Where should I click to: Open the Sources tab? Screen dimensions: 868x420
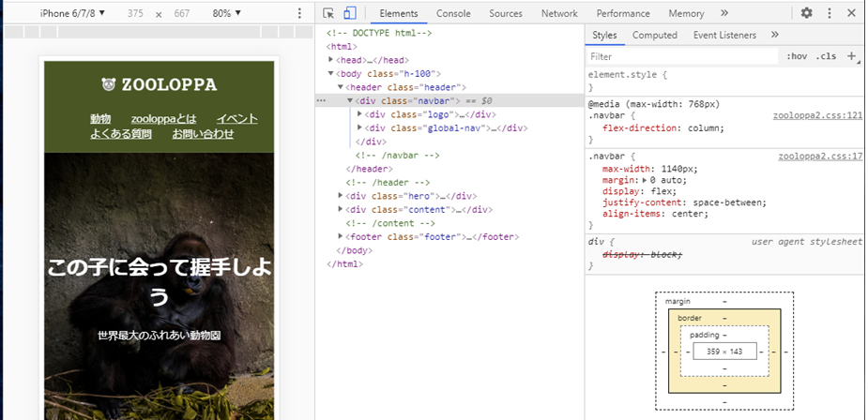click(x=506, y=13)
